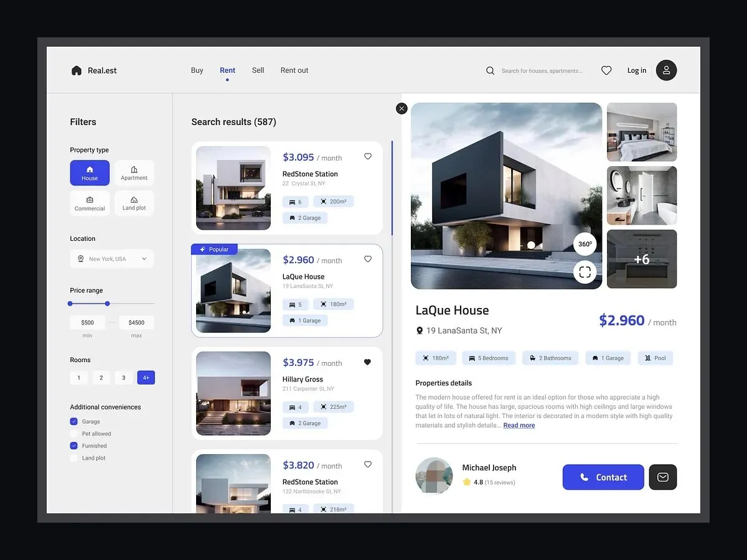Click the Read more link
Screen dimensions: 747x560
tap(519, 426)
